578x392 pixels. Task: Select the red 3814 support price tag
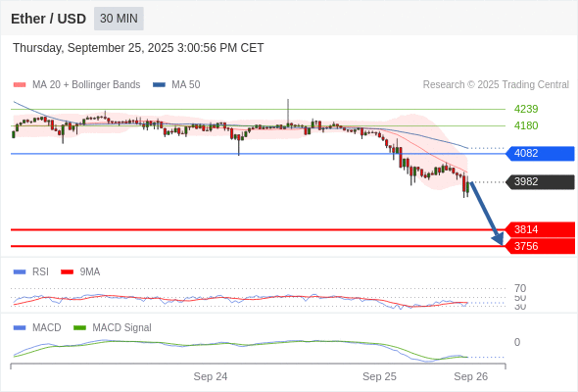coord(540,229)
